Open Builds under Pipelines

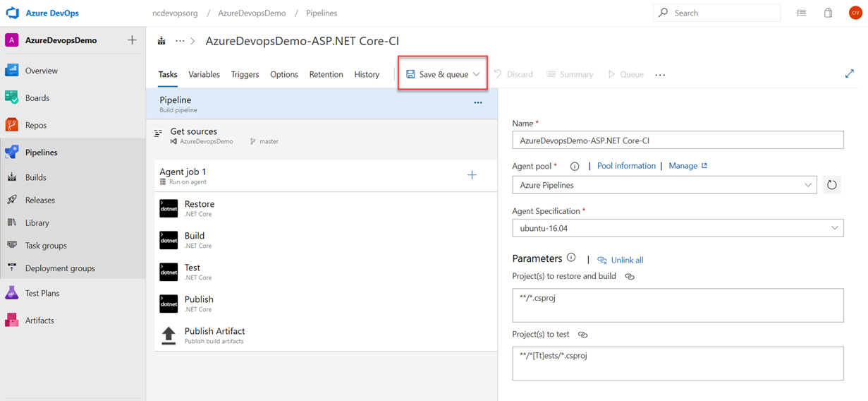pos(35,177)
